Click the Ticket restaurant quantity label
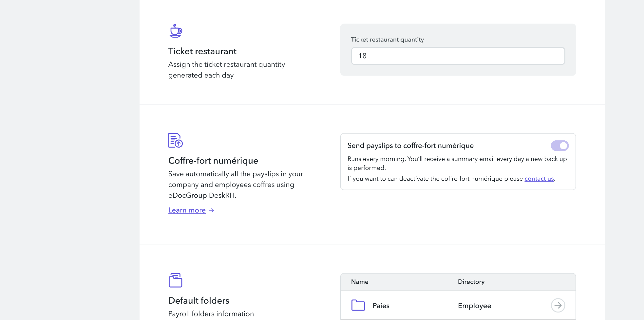 tap(387, 40)
